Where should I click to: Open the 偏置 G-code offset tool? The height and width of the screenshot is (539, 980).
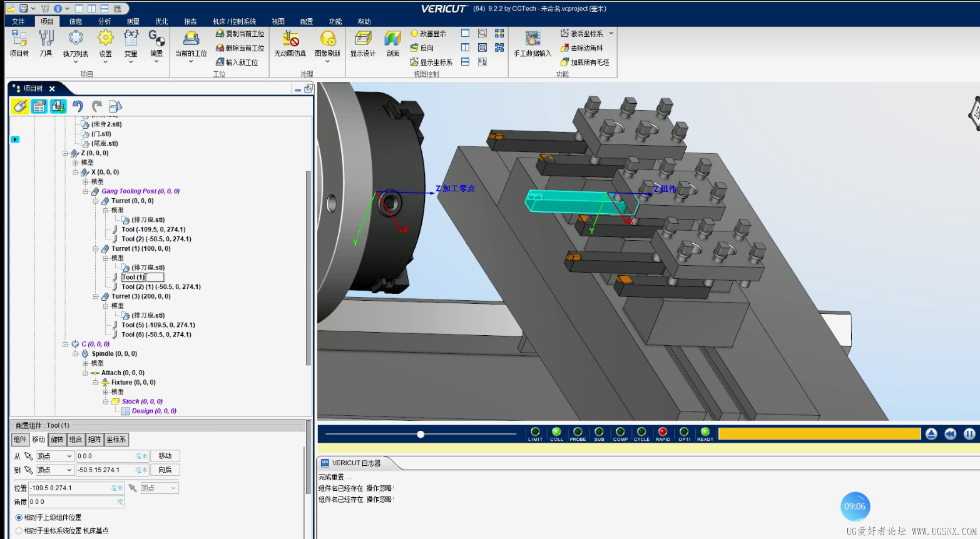click(x=156, y=45)
